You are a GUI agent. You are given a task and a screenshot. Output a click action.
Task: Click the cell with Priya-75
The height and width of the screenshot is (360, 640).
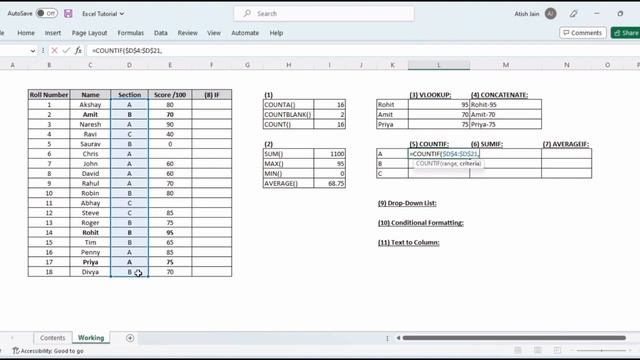[x=506, y=124]
